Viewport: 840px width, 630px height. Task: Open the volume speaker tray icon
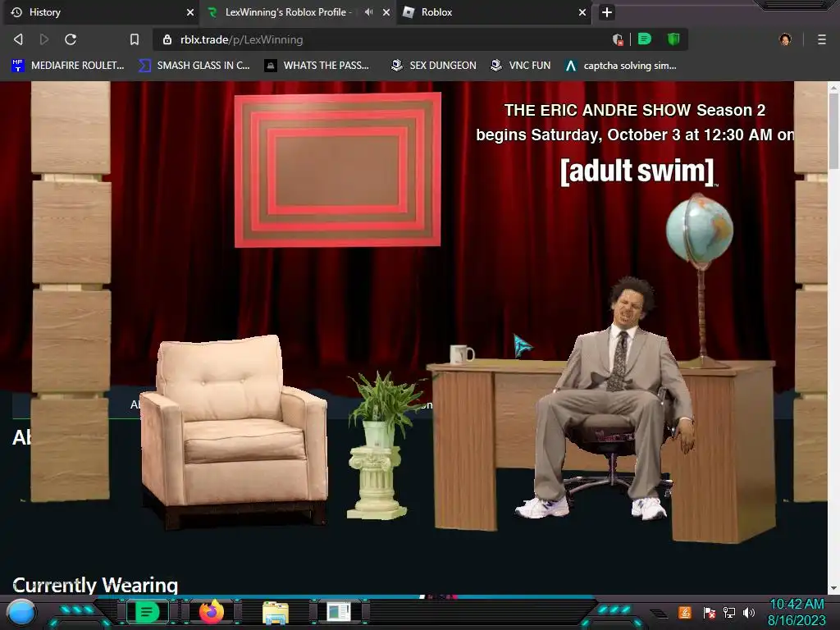pos(748,612)
